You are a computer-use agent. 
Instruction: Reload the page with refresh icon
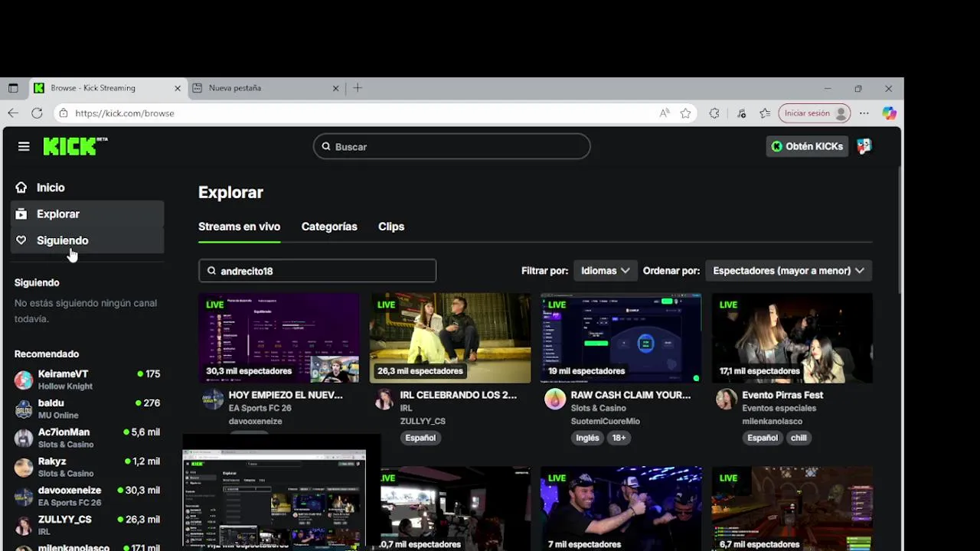(x=37, y=113)
